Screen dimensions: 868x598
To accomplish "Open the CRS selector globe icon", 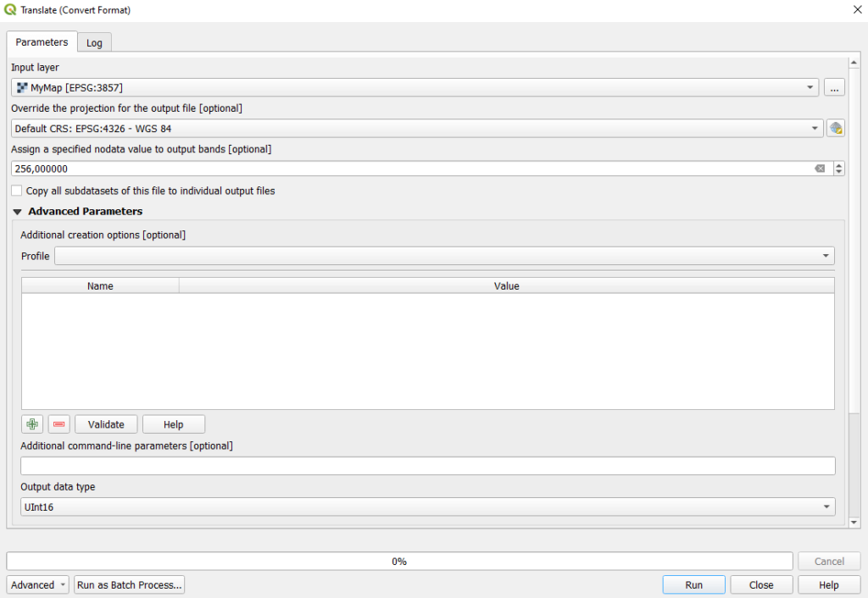I will [836, 128].
